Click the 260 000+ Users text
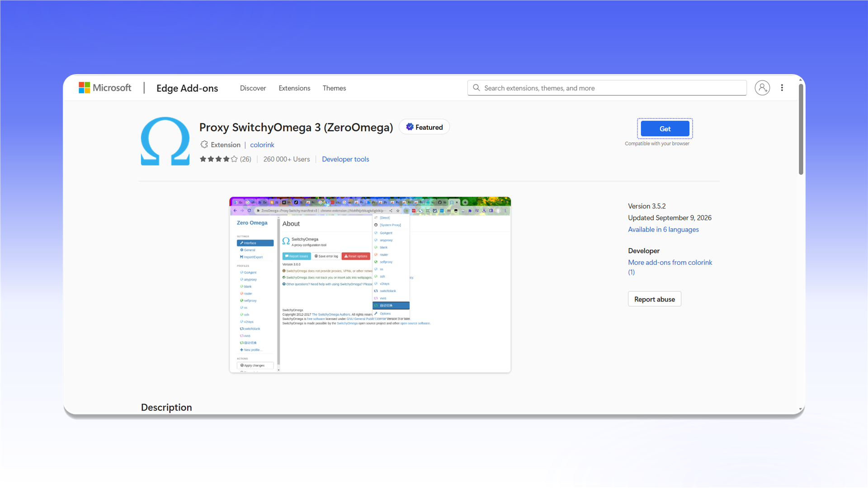The width and height of the screenshot is (868, 488). (287, 159)
